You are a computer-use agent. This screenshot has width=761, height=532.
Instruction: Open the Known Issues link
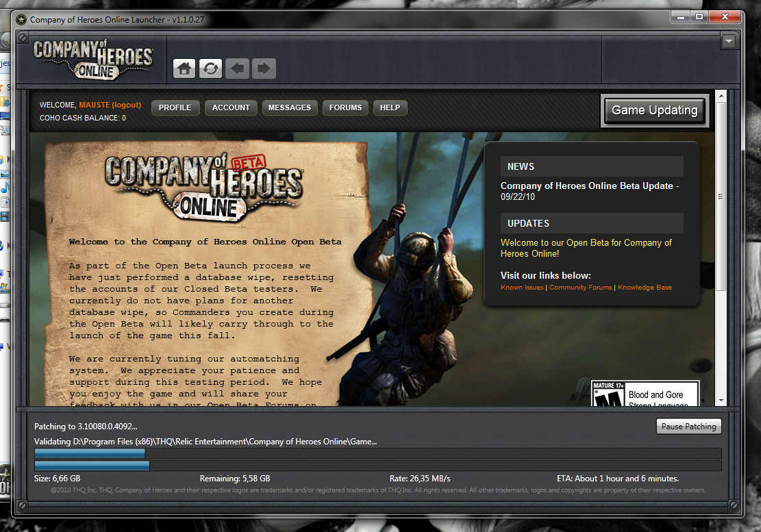522,288
